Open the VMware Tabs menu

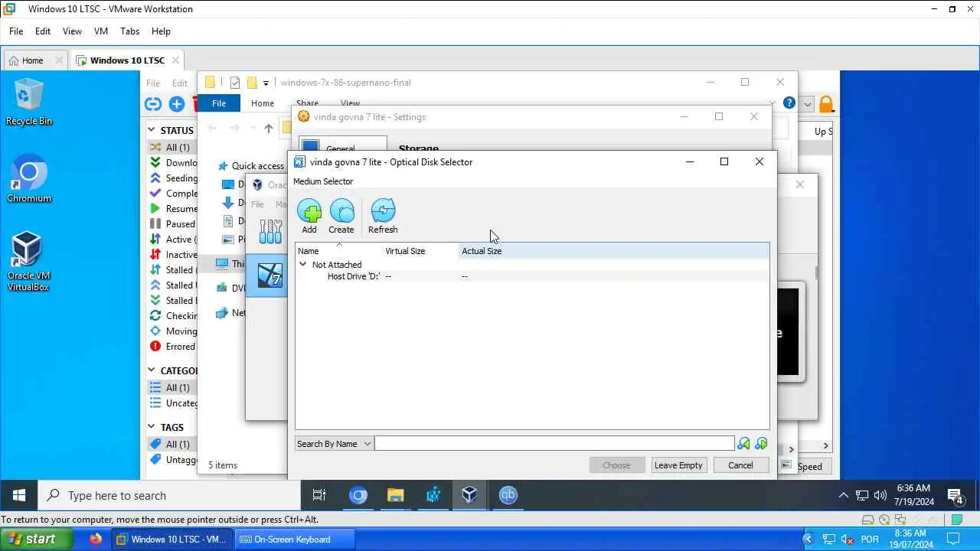coord(130,31)
